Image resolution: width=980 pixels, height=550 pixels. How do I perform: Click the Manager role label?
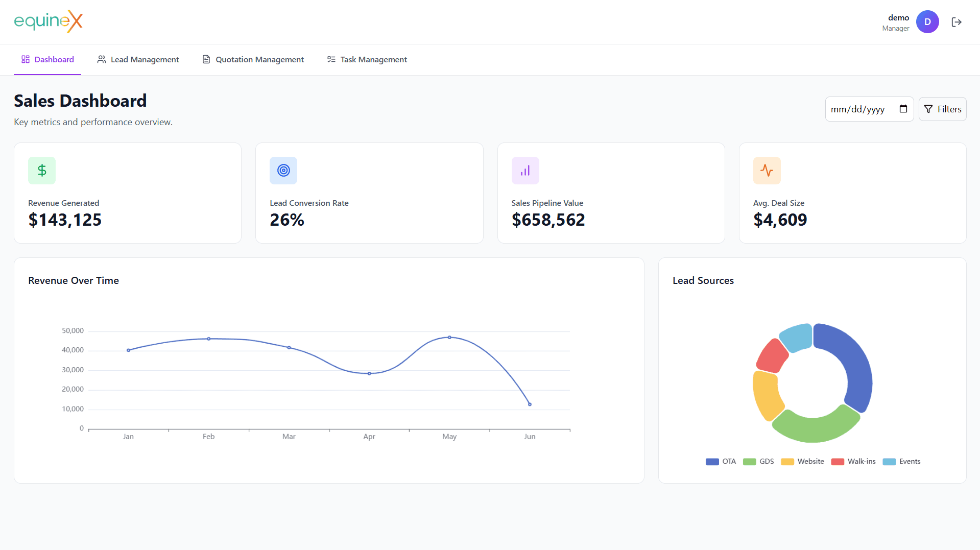895,29
